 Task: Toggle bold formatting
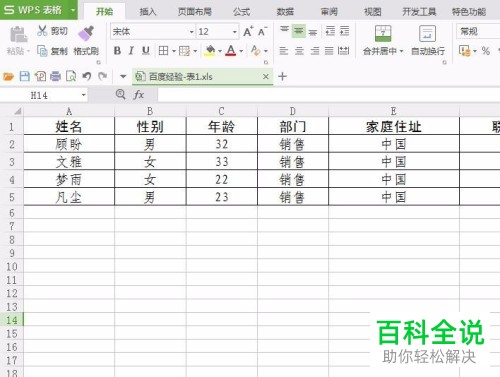(117, 51)
